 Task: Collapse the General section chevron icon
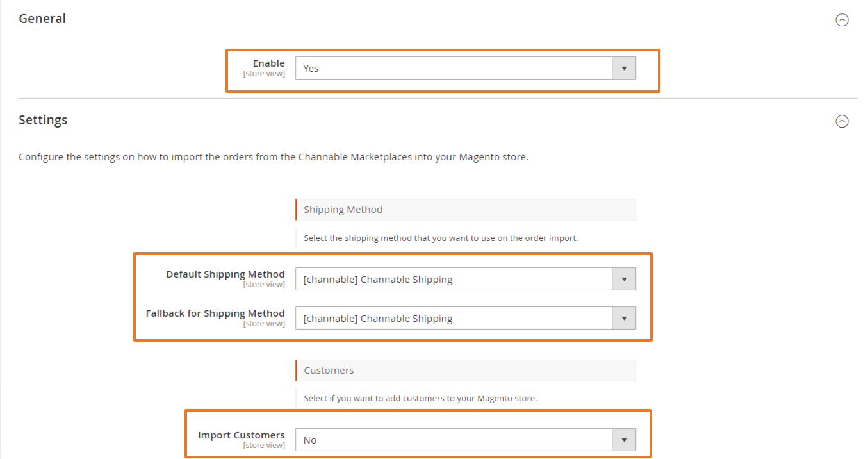pyautogui.click(x=842, y=20)
